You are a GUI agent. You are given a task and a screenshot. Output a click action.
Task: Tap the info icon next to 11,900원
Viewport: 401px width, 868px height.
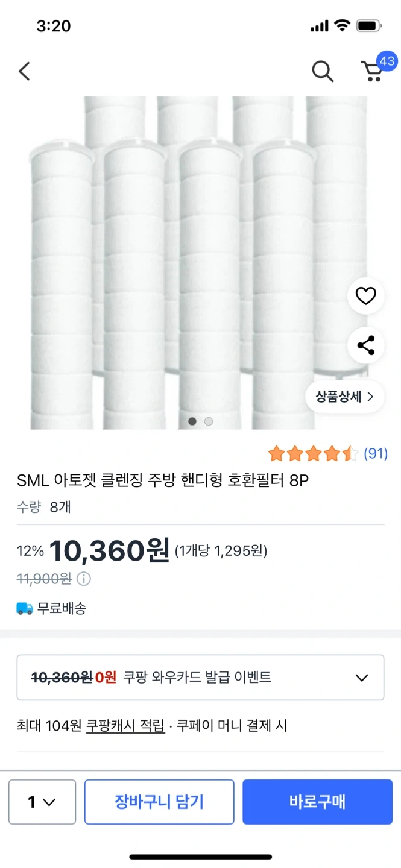pyautogui.click(x=84, y=579)
